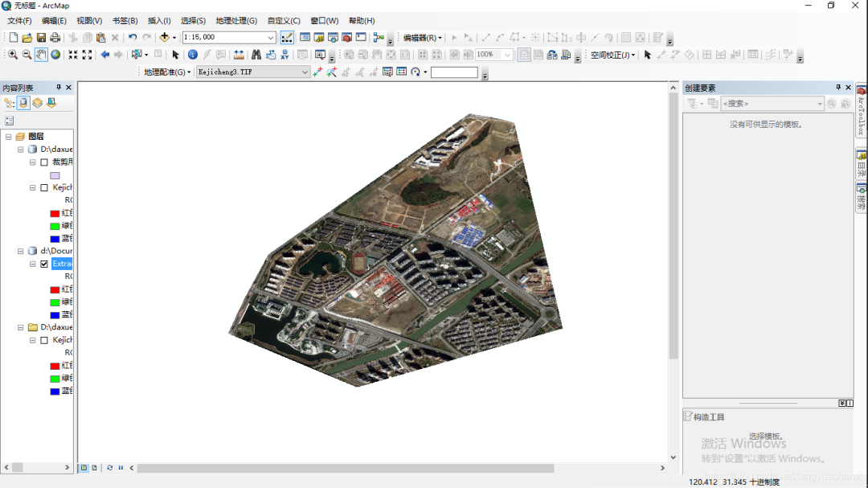Open the 文件(F) menu

tap(19, 20)
